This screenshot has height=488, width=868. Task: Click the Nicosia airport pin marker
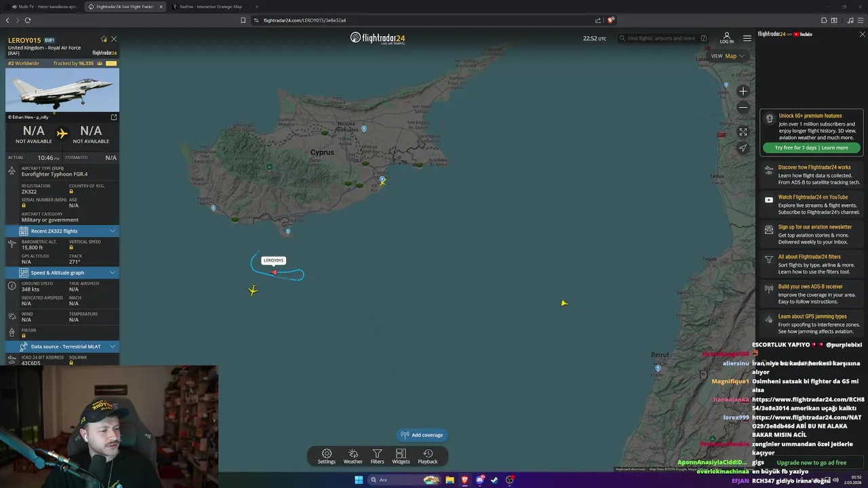click(364, 129)
